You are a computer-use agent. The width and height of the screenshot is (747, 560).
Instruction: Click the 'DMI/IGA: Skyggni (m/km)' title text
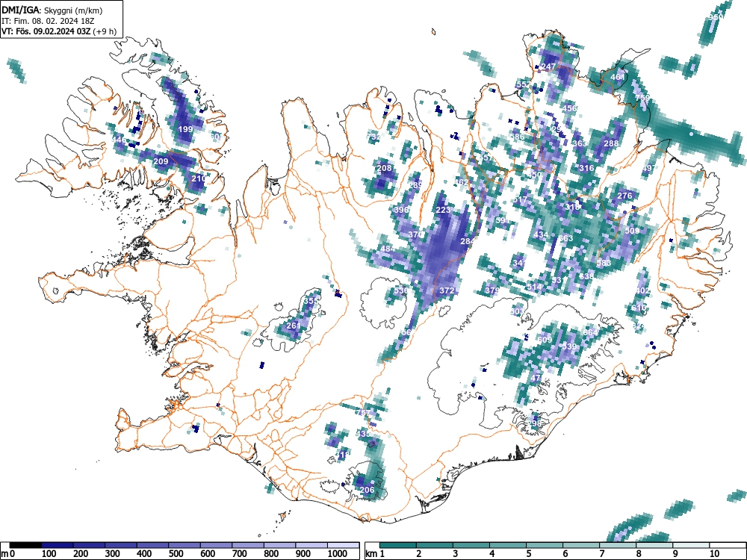[52, 10]
